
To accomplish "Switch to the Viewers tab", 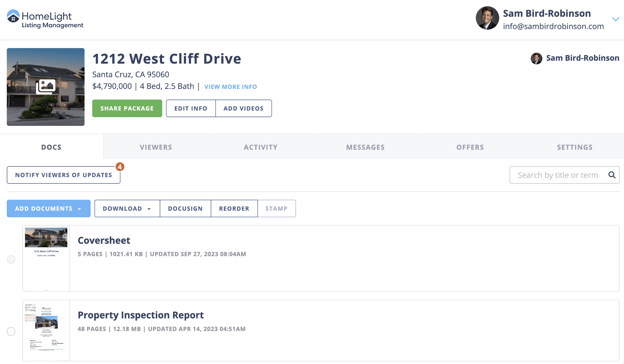I will [156, 147].
